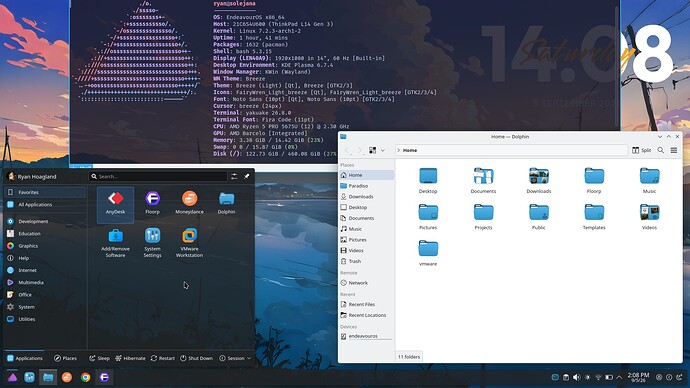Viewport: 690px width, 388px height.
Task: Click the orange Moneydance icon in the taskbar
Action: (67, 377)
